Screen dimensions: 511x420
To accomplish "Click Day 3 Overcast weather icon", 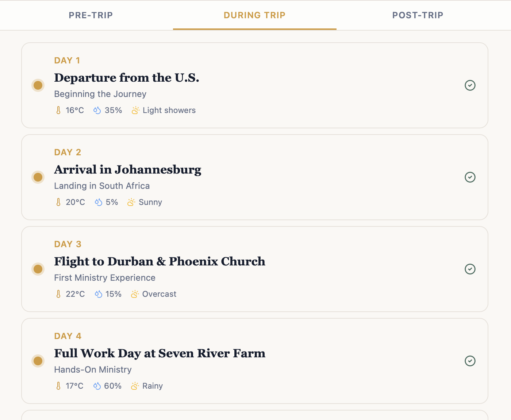I will 135,294.
